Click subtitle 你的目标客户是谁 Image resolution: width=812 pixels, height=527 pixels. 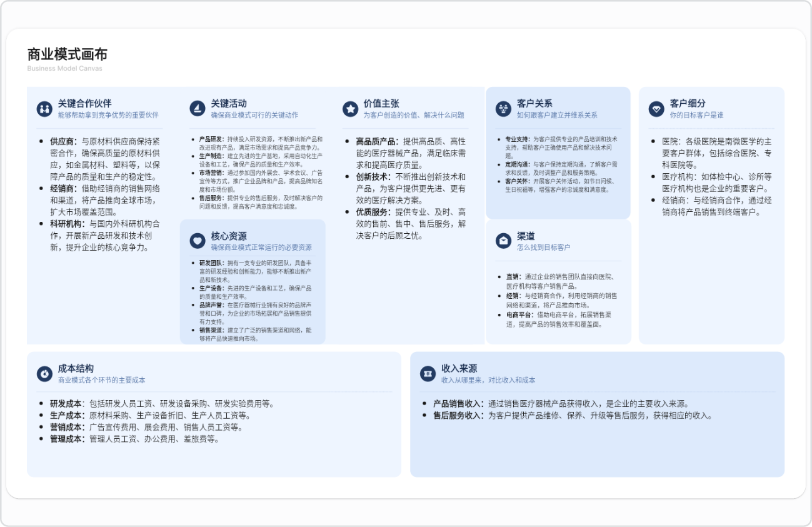[696, 115]
